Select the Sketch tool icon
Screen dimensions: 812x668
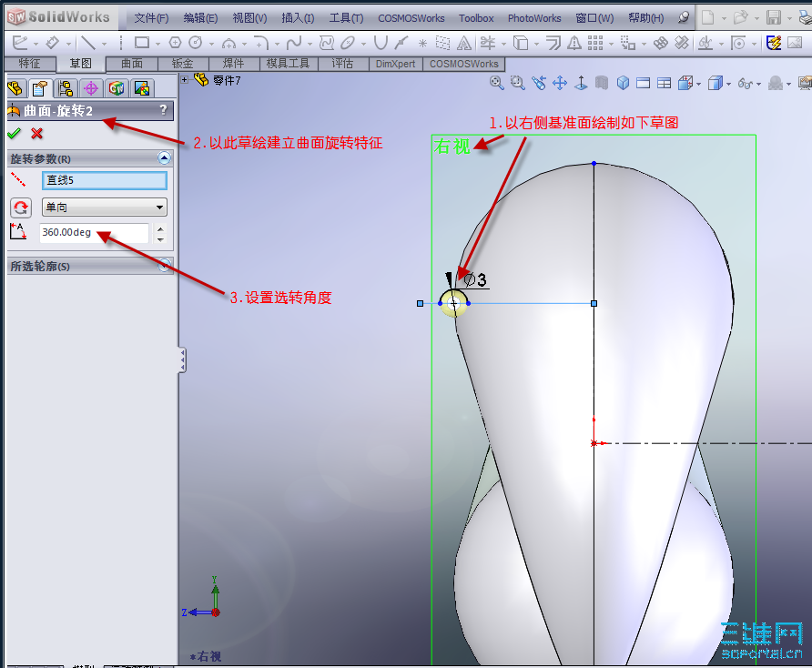20,43
